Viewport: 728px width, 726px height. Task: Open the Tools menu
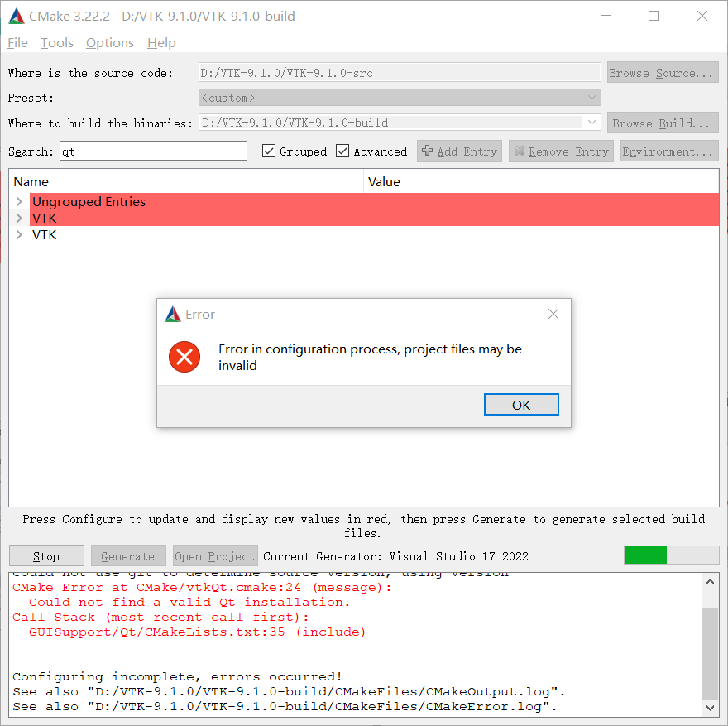(56, 42)
